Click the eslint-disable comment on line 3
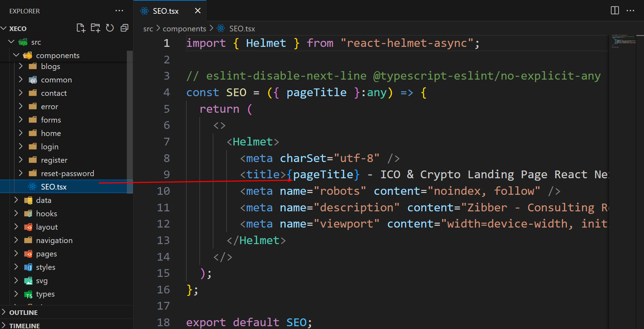This screenshot has width=644, height=329. [394, 76]
